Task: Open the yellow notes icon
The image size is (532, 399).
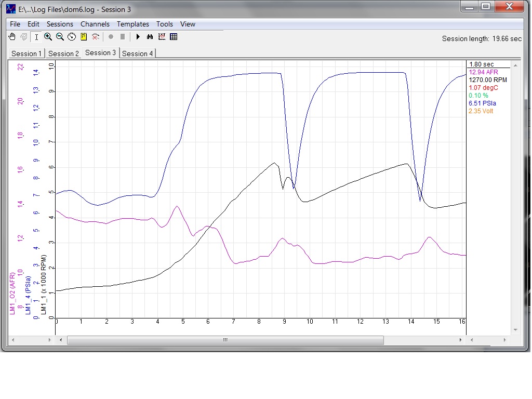Action: 84,37
